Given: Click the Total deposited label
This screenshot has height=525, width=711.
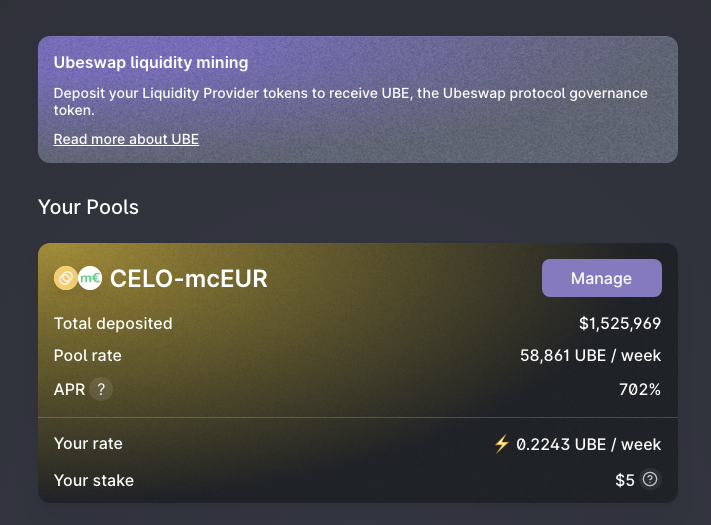Looking at the screenshot, I should click(x=113, y=323).
